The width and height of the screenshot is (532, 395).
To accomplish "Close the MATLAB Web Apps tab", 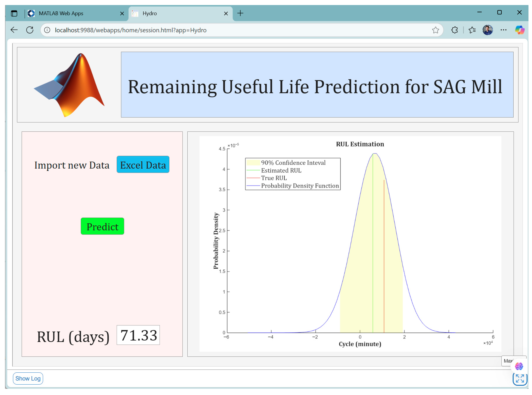I will pyautogui.click(x=122, y=13).
